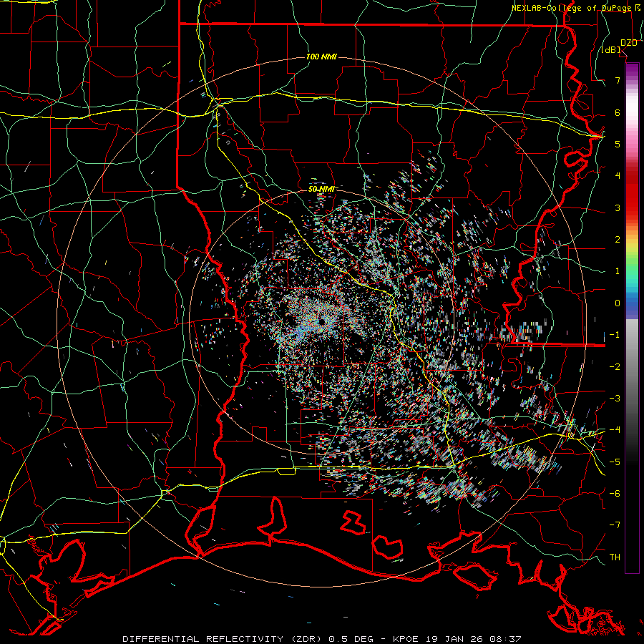This screenshot has height=644, width=644.
Task: Click the 100 NMI range ring label
Action: pos(321,57)
